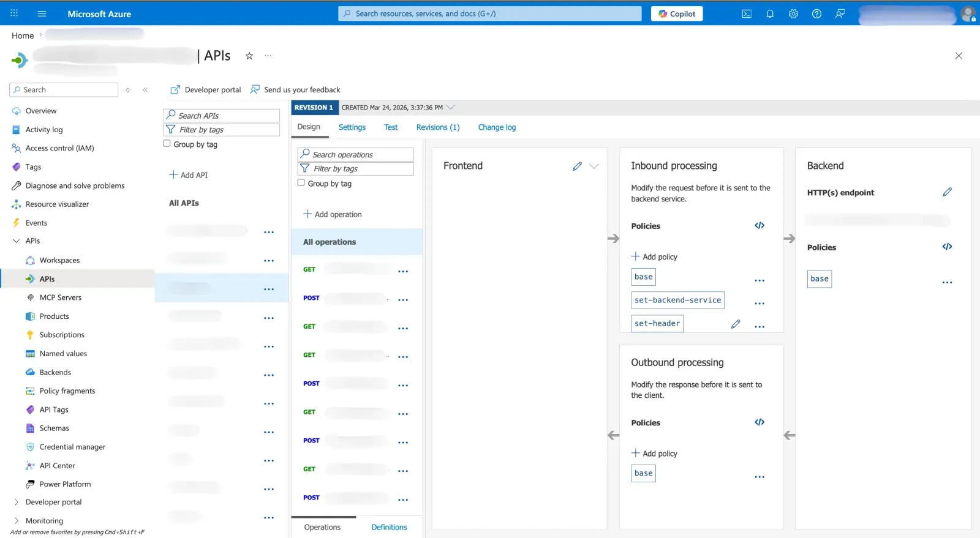Open the Azure portal hamburger menu

coord(42,13)
